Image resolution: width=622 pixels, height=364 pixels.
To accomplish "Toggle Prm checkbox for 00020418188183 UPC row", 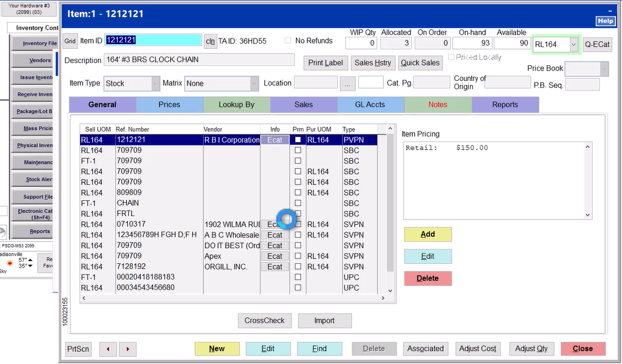I will 298,277.
